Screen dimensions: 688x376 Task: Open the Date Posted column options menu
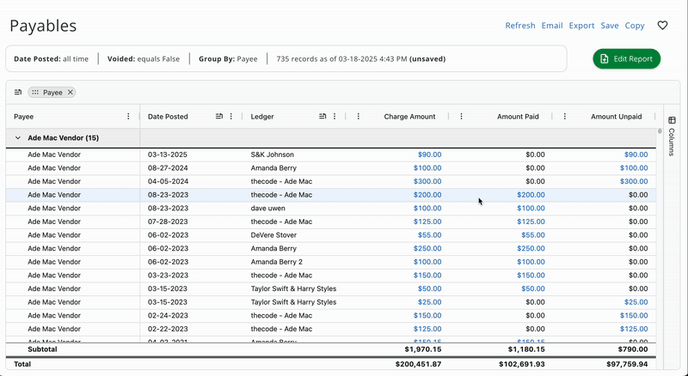(x=231, y=116)
